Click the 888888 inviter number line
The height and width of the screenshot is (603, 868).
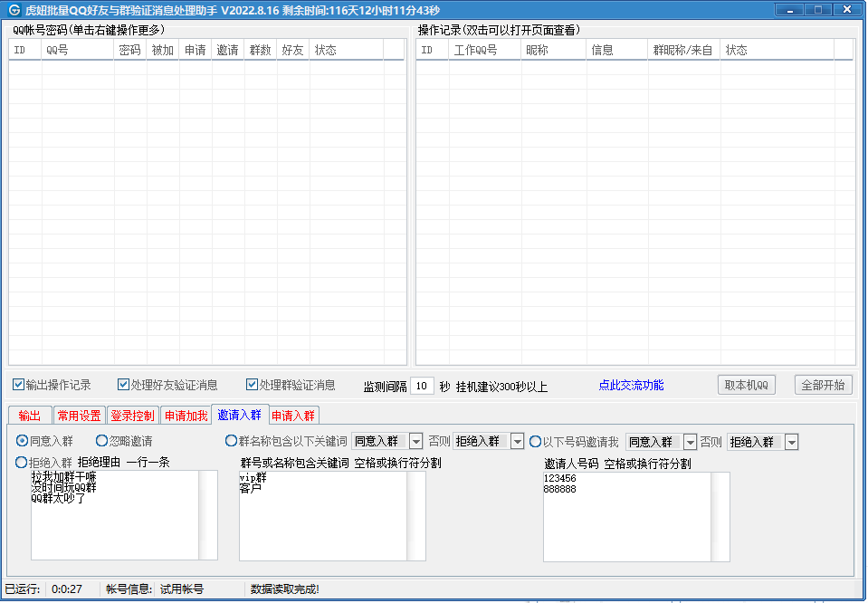(x=559, y=489)
